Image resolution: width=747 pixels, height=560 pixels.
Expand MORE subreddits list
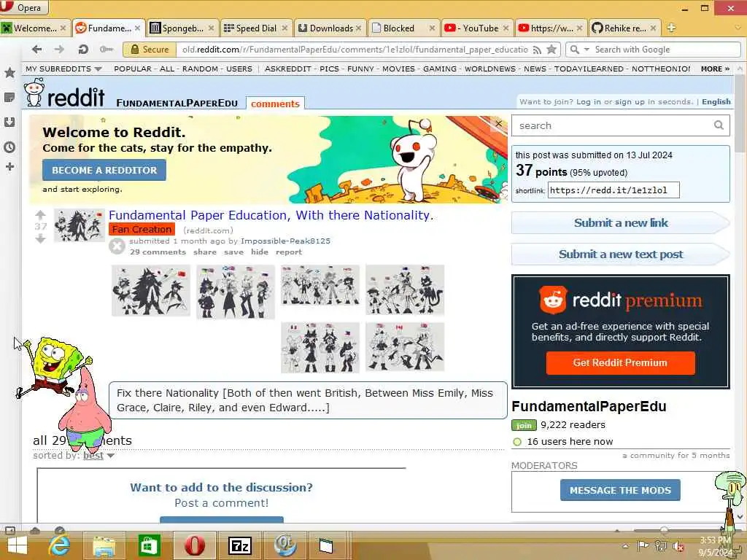[x=715, y=69]
